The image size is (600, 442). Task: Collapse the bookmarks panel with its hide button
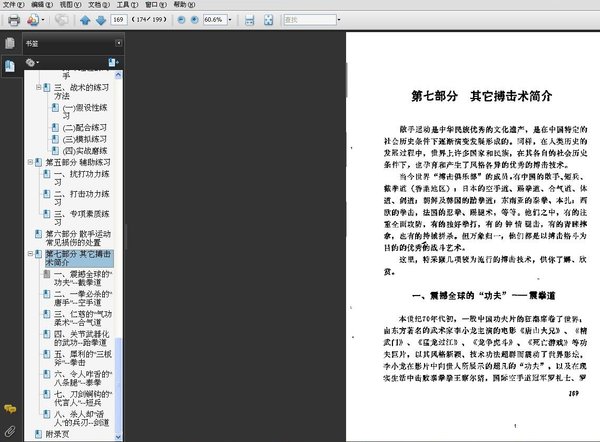(x=119, y=43)
